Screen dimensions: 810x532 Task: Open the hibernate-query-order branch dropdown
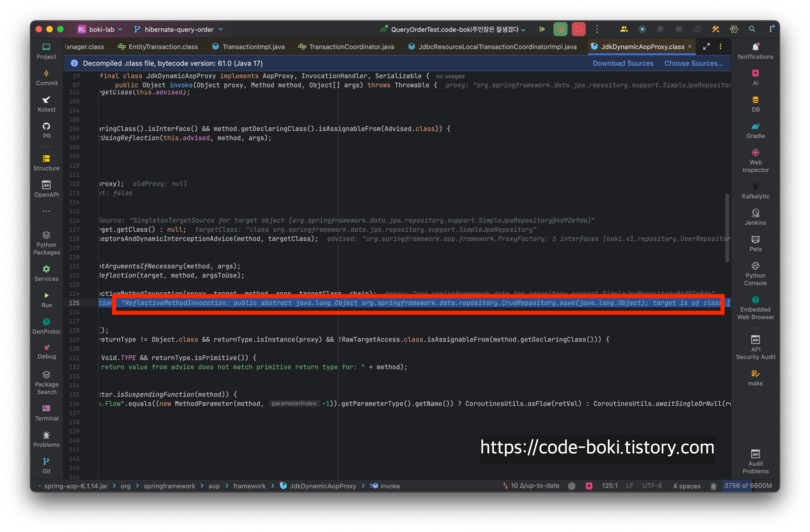tap(179, 29)
